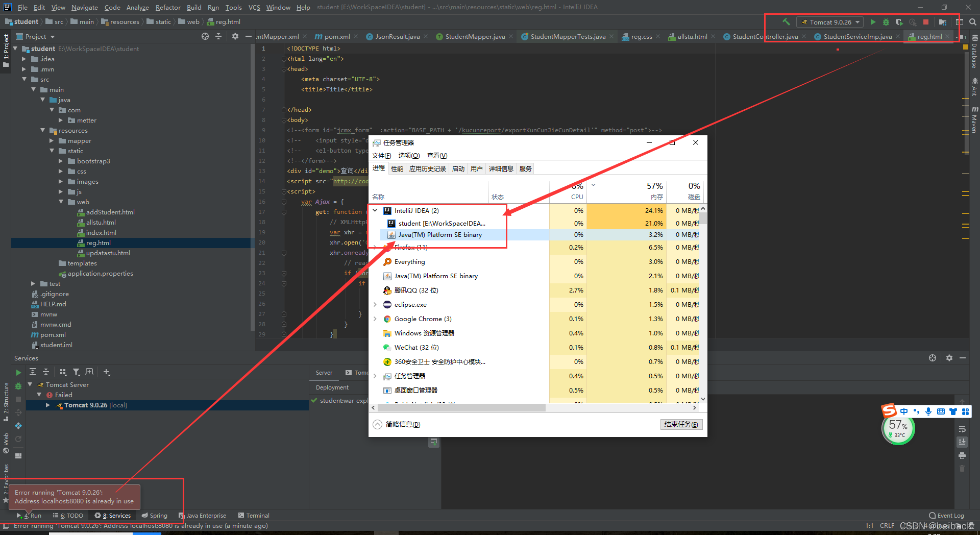
Task: Hide the Project tool window
Action: pos(249,36)
